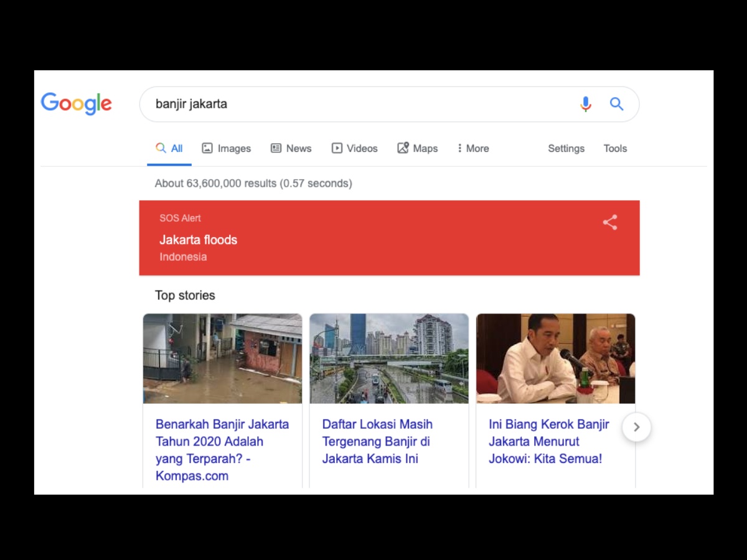Open 'Daftar Lokasi Masih Tergenang Banjir' story

click(377, 441)
